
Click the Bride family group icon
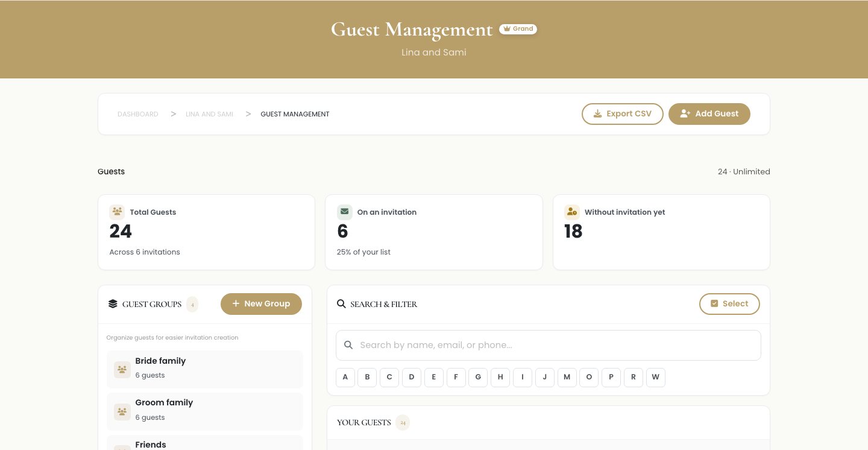[122, 370]
